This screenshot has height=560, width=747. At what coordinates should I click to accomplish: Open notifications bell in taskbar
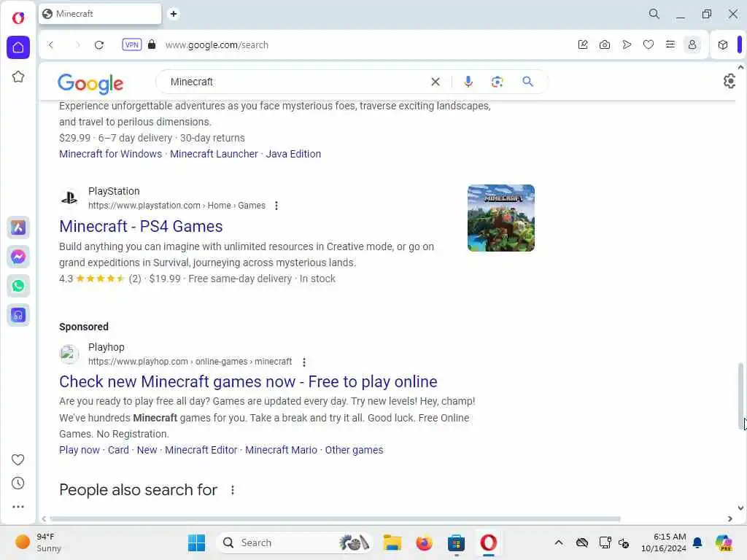tap(697, 542)
